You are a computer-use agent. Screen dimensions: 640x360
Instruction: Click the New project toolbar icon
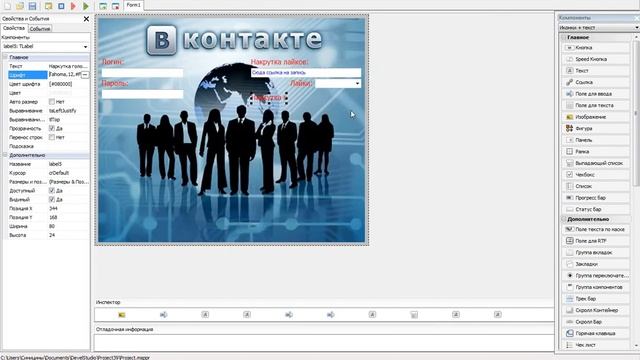tap(7, 6)
